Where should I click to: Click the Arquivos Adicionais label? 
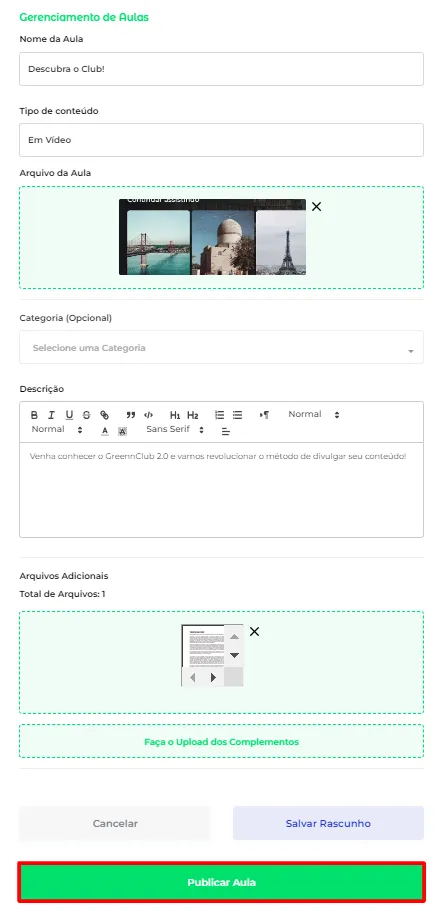point(64,576)
